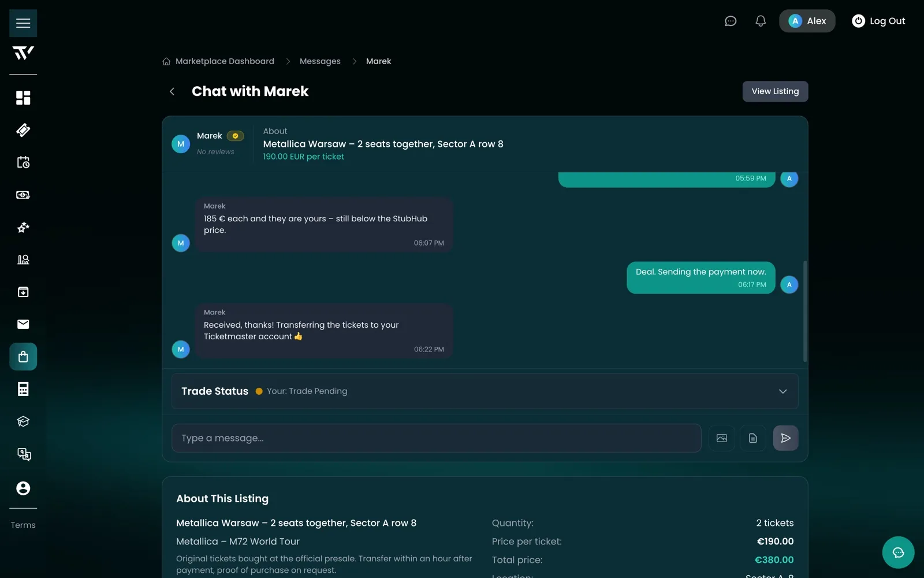Screen dimensions: 924x578
Task: Click the 'No reviews' label under Marek
Action: (x=215, y=152)
